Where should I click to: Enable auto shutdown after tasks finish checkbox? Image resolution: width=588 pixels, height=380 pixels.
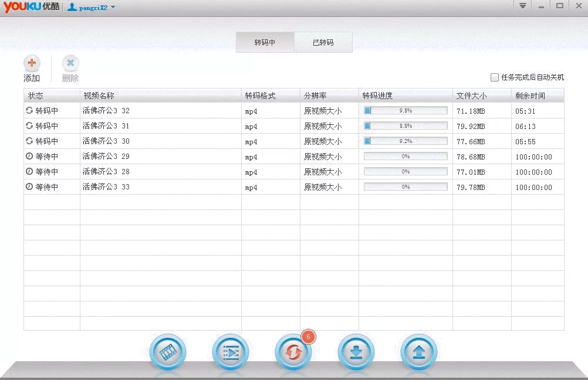495,77
